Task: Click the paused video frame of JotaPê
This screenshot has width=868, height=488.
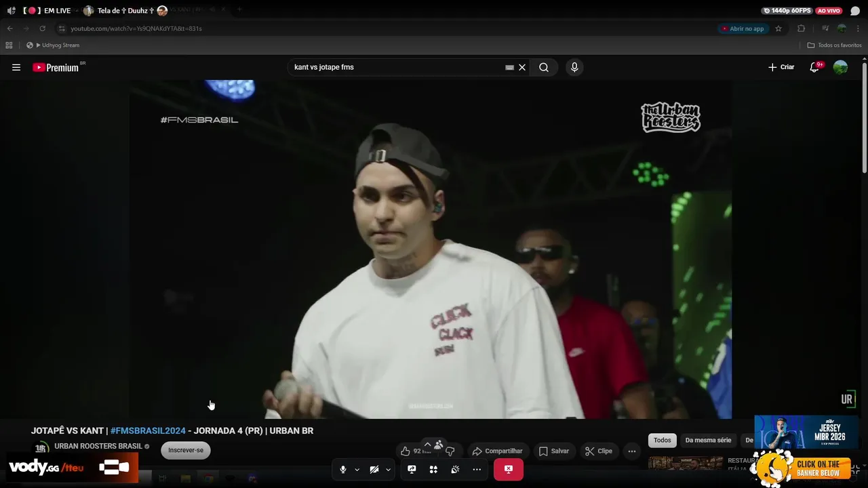Action: tap(431, 249)
